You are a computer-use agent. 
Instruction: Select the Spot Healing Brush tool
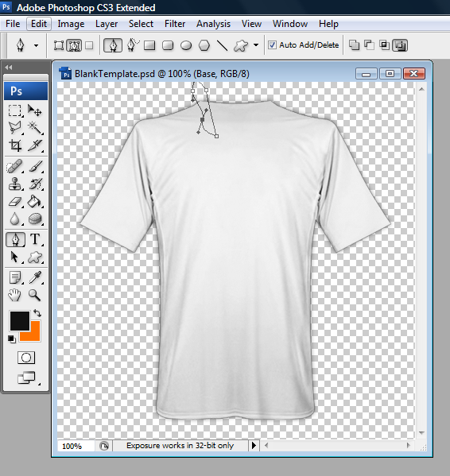click(x=14, y=166)
